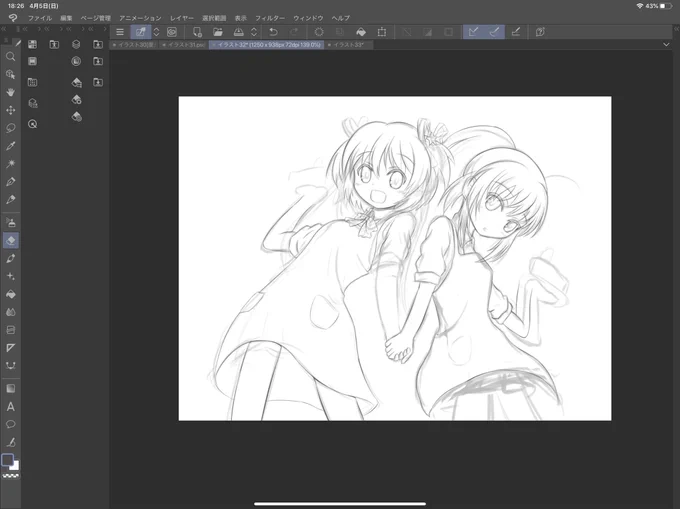Collapse the right-side palette dock with the double chevron
Image resolution: width=680 pixels, height=509 pixels.
click(677, 29)
